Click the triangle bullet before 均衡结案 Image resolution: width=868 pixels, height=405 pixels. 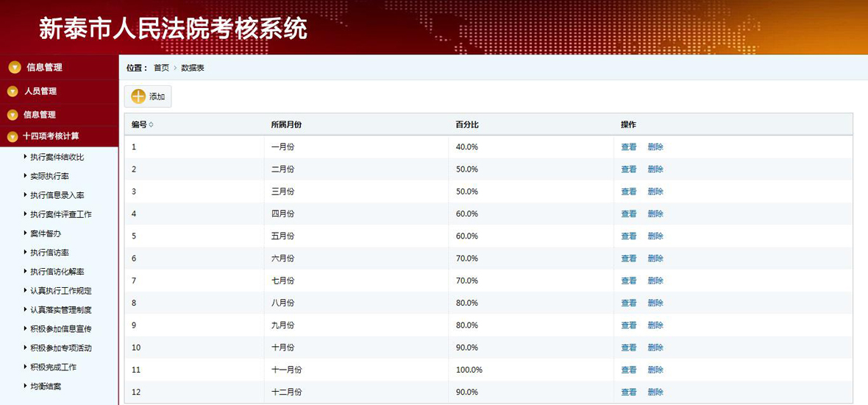25,386
